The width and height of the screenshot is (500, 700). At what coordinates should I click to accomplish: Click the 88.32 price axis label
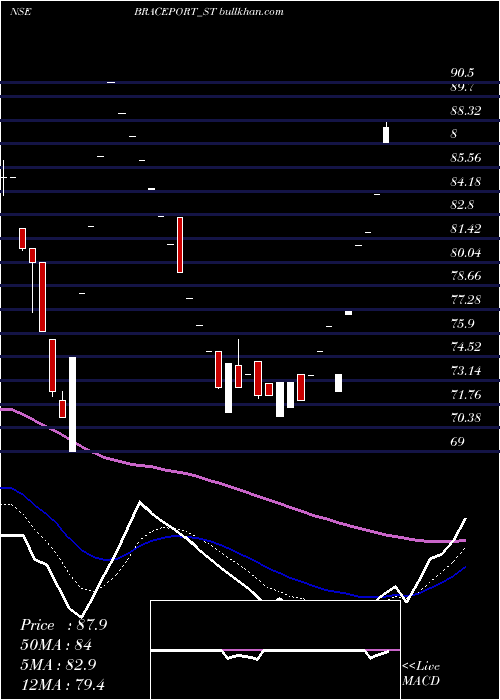tap(466, 111)
